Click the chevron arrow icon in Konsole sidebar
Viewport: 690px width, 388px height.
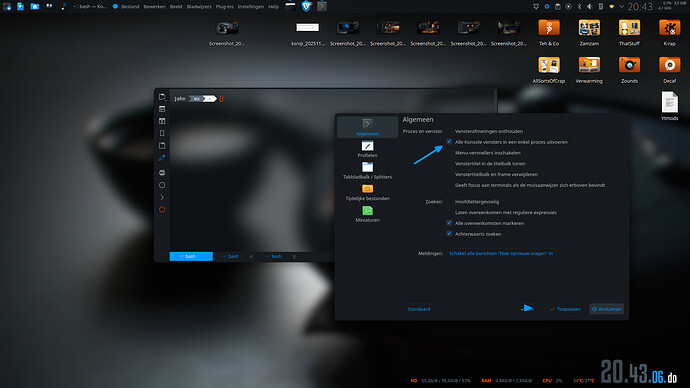click(x=162, y=197)
